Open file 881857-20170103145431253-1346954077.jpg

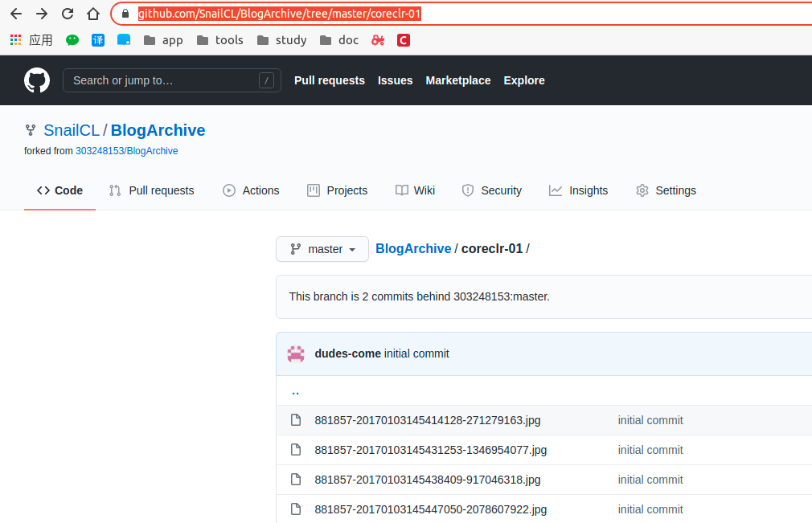[x=430, y=450]
